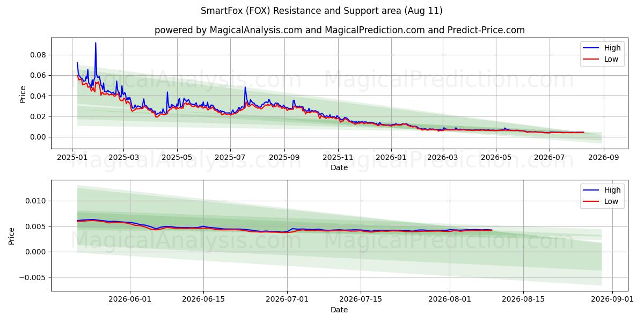
Task: Click the 0.02 y-axis tick label
Action: coord(38,116)
